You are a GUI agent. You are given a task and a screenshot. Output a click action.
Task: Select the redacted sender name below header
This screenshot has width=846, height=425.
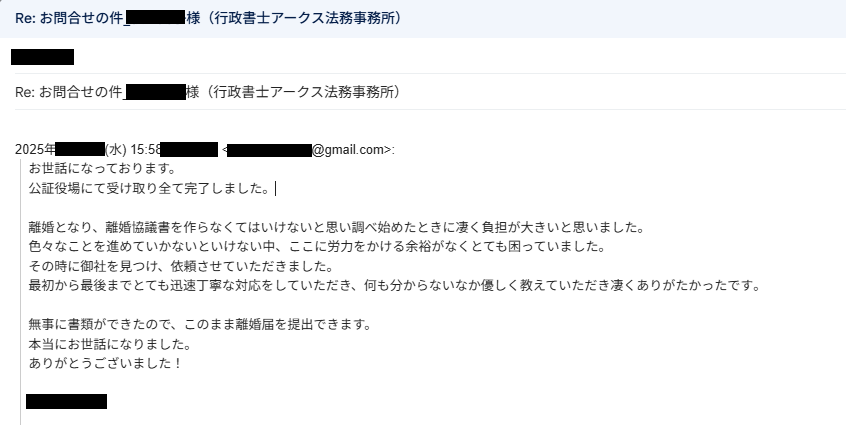tap(43, 57)
